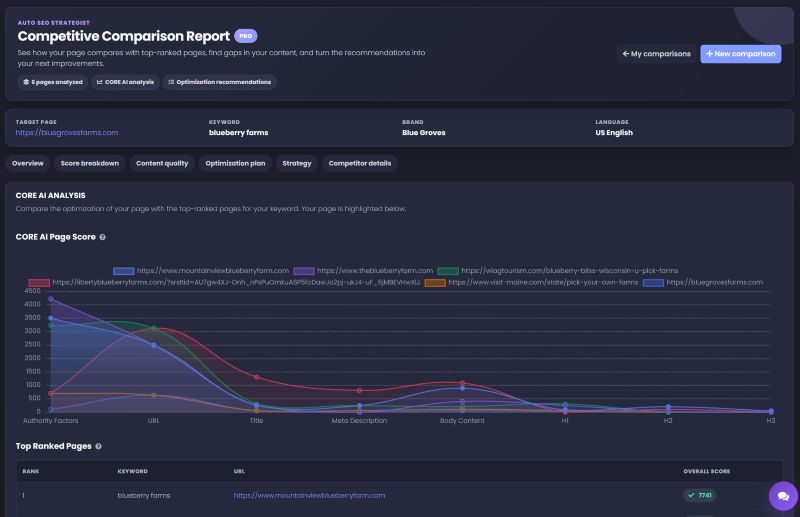This screenshot has height=517, width=800.
Task: Click the Authority Factors peak data point
Action: coord(51,299)
